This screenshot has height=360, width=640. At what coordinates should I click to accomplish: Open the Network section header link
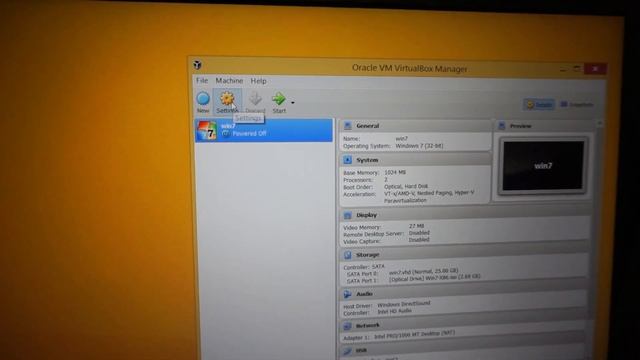point(367,326)
